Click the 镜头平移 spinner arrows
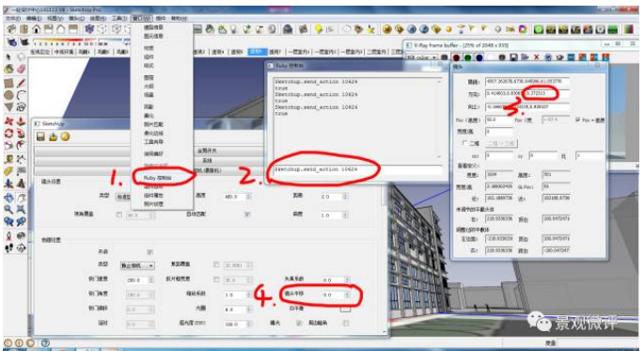644x351 pixels. (347, 295)
